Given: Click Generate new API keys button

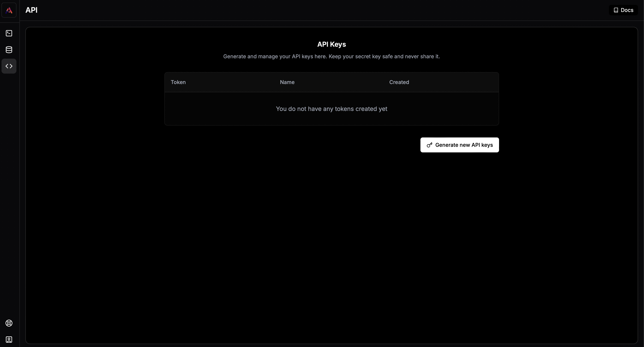Looking at the screenshot, I should point(459,145).
